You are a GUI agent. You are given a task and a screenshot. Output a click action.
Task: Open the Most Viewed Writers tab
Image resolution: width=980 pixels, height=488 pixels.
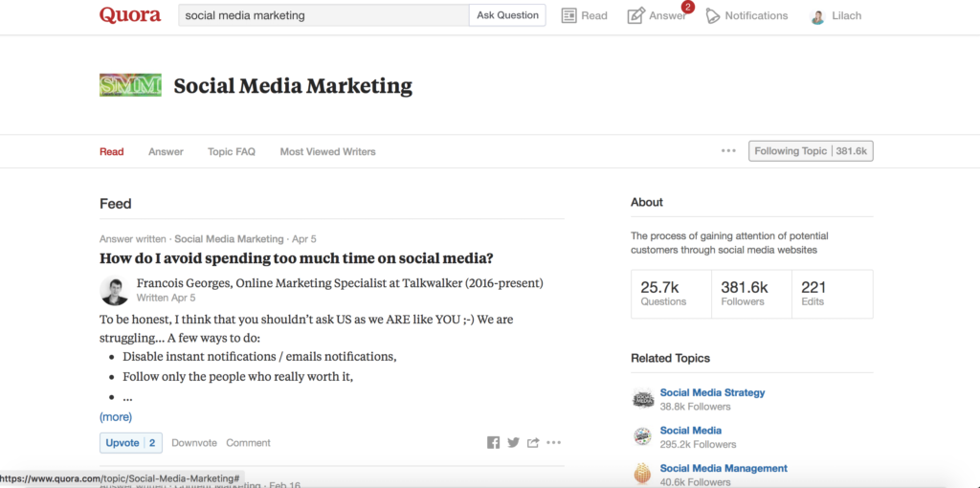327,152
